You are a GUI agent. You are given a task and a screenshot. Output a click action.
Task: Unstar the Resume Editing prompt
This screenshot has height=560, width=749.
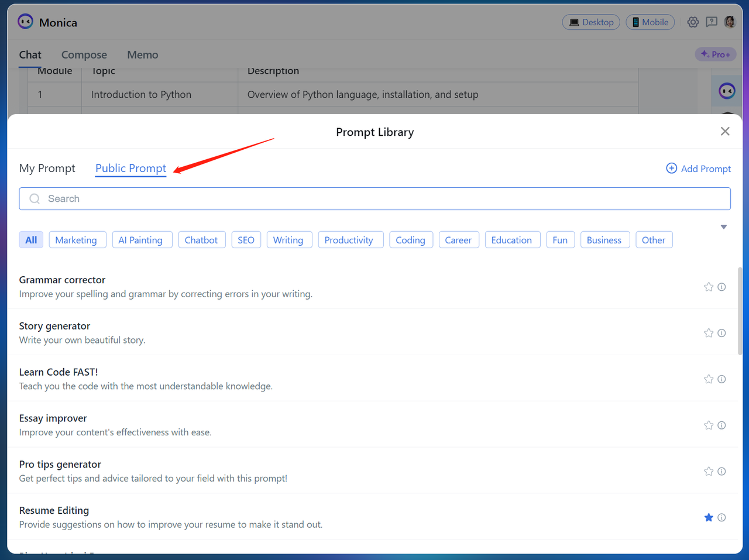click(709, 517)
